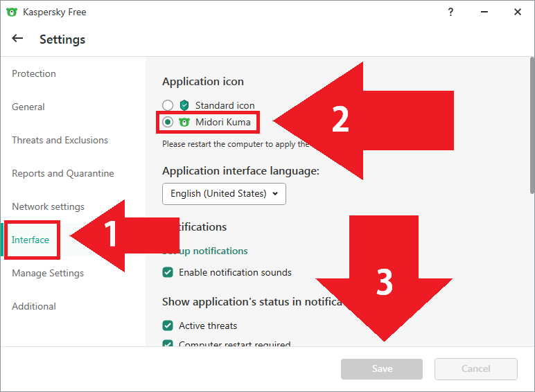Screen dimensions: 535x392
Task: Go back using the Settings arrow
Action: pos(17,39)
